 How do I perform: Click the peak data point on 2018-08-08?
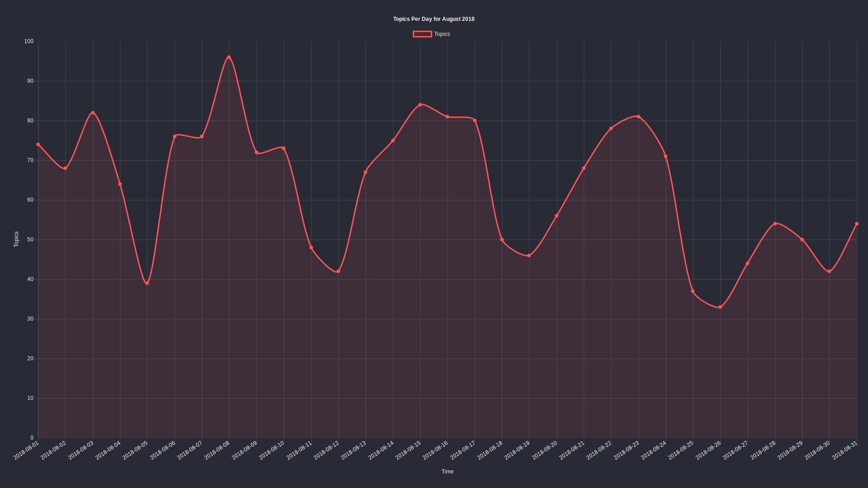229,57
